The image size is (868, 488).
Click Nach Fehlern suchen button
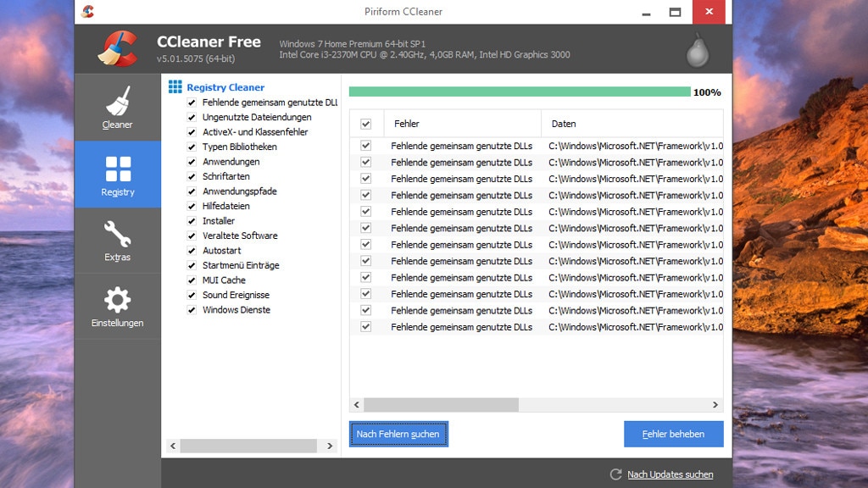(398, 434)
